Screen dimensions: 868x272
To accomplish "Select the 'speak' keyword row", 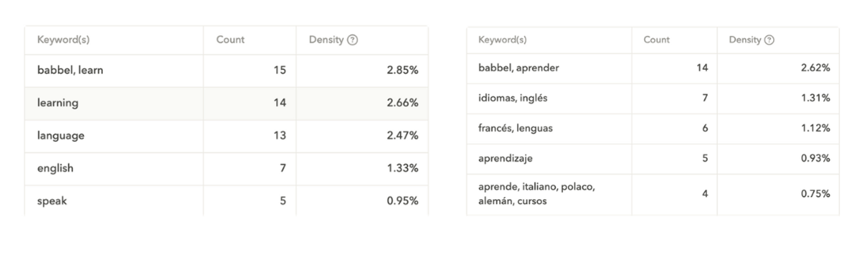I will (52, 201).
